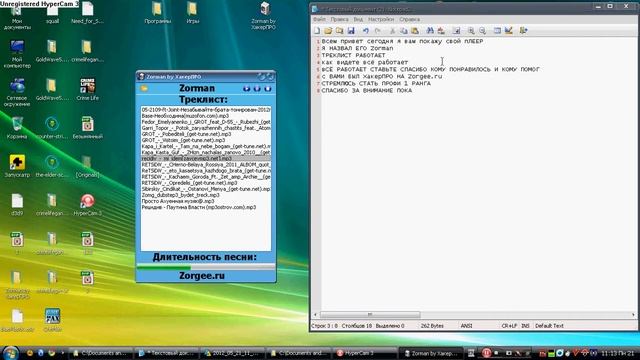Viewport: 640px width, 360px height.
Task: Select the Корзина recycle bin desktop icon
Action: (17, 128)
